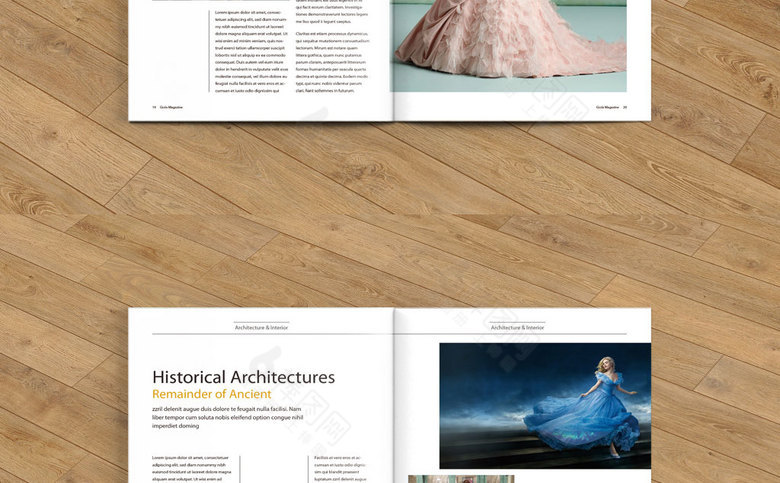Open the blue ball gown photo
Screen dimensions: 780x483
pos(545,405)
